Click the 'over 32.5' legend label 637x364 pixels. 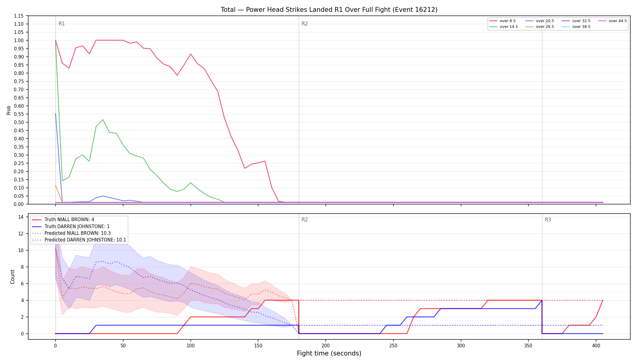pyautogui.click(x=581, y=21)
